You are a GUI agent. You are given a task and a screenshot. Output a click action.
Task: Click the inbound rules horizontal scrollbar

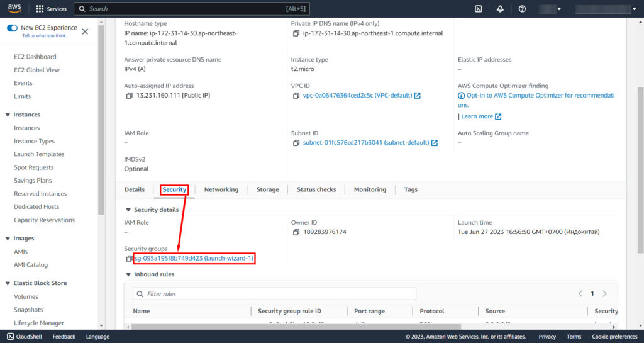click(296, 327)
